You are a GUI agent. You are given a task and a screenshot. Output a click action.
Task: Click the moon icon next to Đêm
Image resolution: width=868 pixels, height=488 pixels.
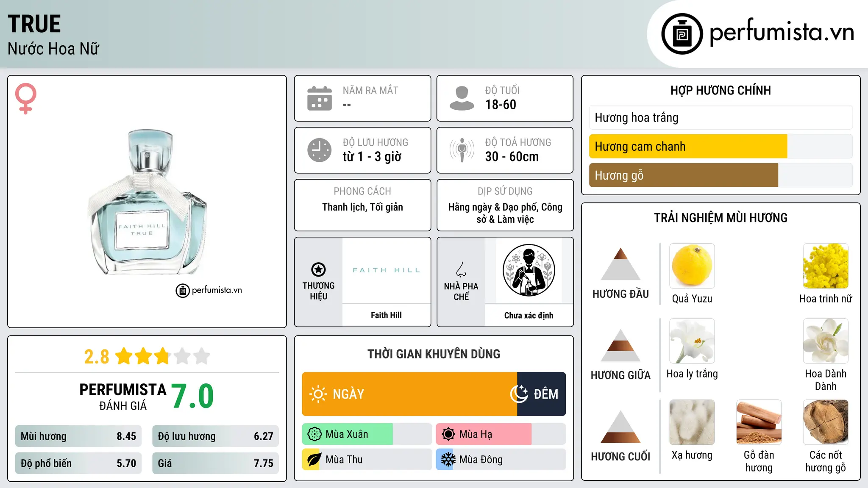click(519, 394)
